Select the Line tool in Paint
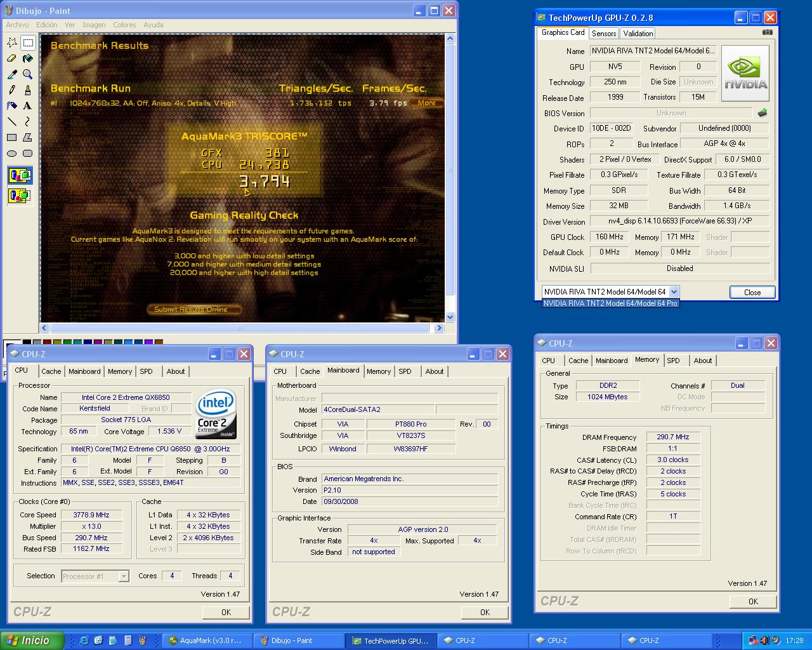Image resolution: width=812 pixels, height=650 pixels. [x=12, y=121]
